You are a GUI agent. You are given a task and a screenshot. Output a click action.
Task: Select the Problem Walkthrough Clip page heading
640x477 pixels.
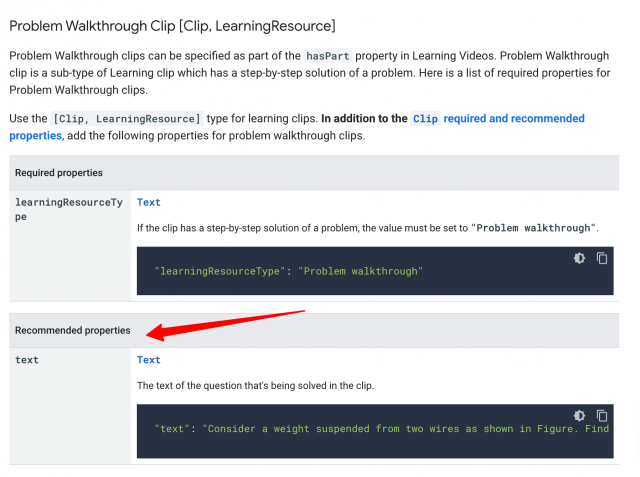tap(172, 25)
